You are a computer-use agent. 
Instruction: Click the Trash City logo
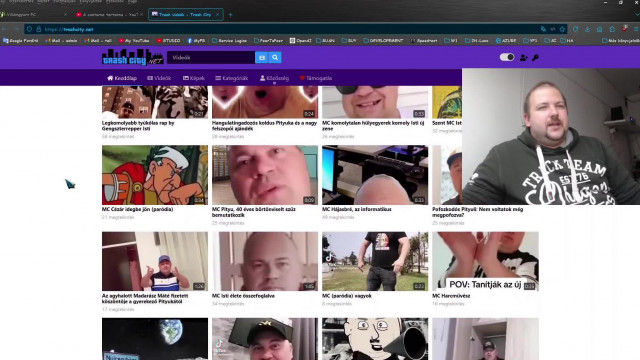pyautogui.click(x=133, y=57)
